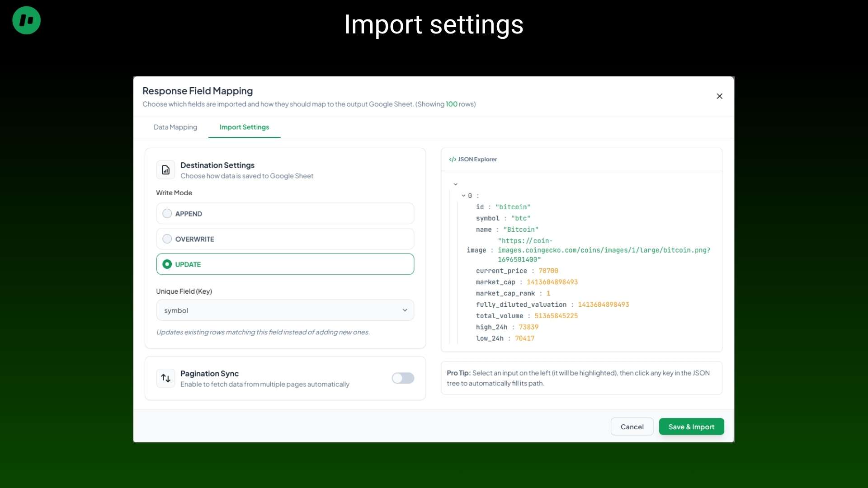Enable Pagination Sync
This screenshot has height=488, width=868.
(403, 378)
